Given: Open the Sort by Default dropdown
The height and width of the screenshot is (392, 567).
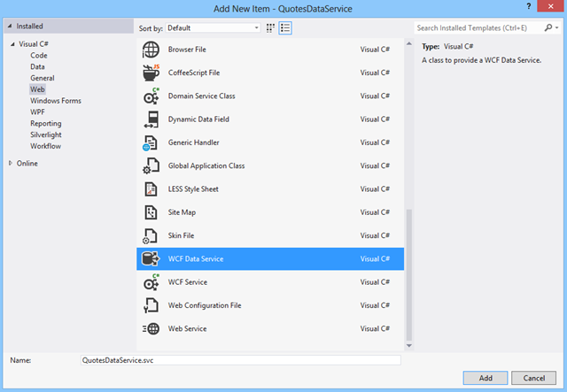Looking at the screenshot, I should pos(213,28).
